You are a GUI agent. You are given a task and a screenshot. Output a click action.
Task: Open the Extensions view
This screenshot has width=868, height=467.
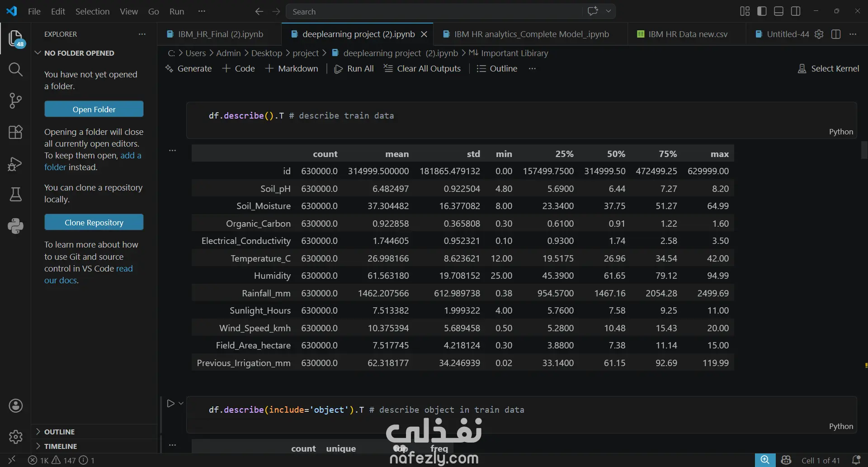coord(16,132)
